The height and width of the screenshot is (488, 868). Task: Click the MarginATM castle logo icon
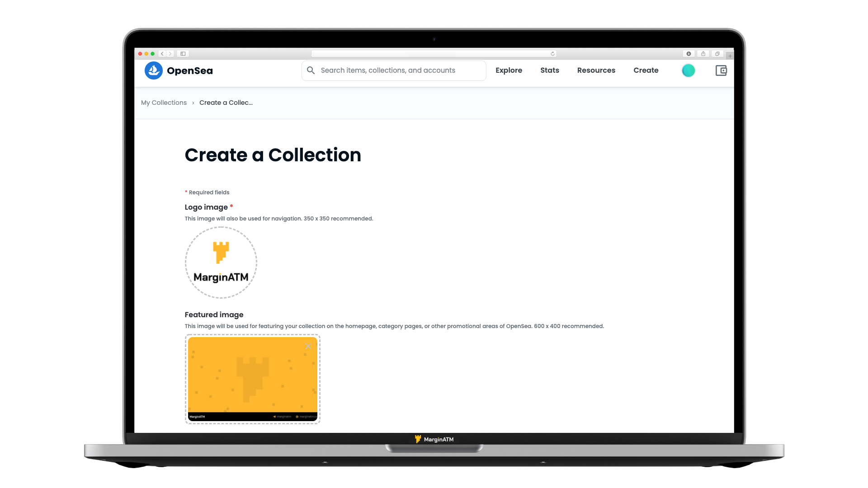point(221,252)
